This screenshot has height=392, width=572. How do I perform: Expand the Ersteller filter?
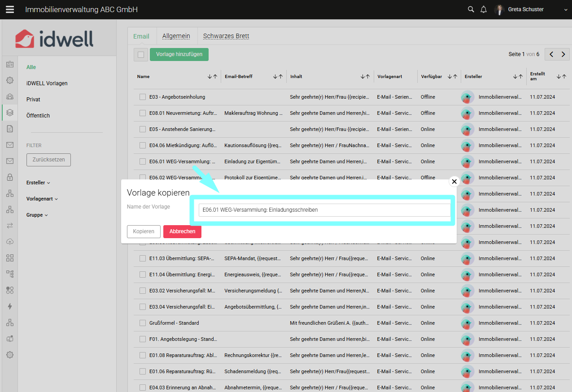(x=38, y=183)
